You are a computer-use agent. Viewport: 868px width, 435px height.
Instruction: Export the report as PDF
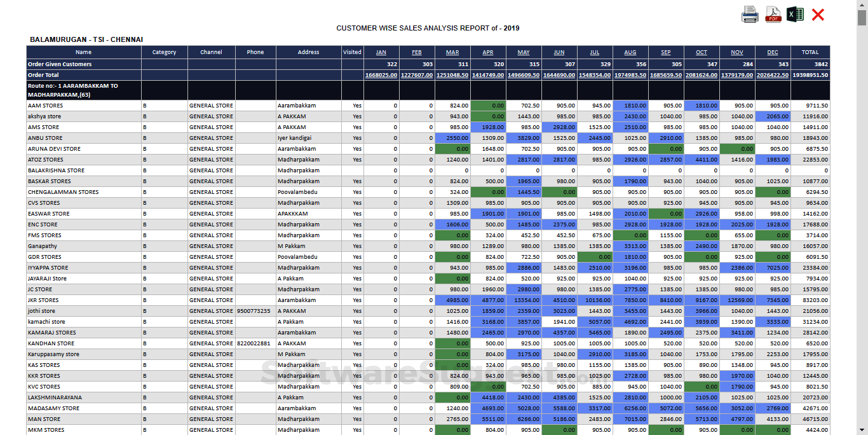(x=773, y=14)
